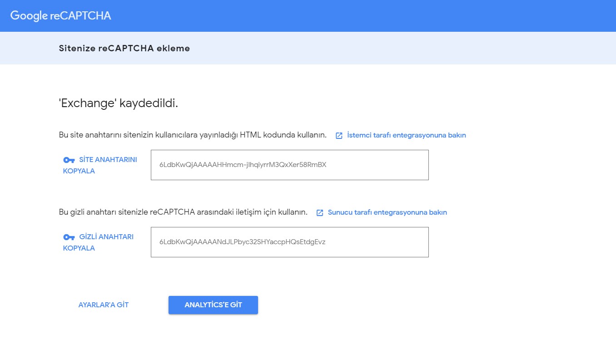Open İstemci tarafı entegrasyonuna bakın link
This screenshot has width=616, height=364.
406,135
